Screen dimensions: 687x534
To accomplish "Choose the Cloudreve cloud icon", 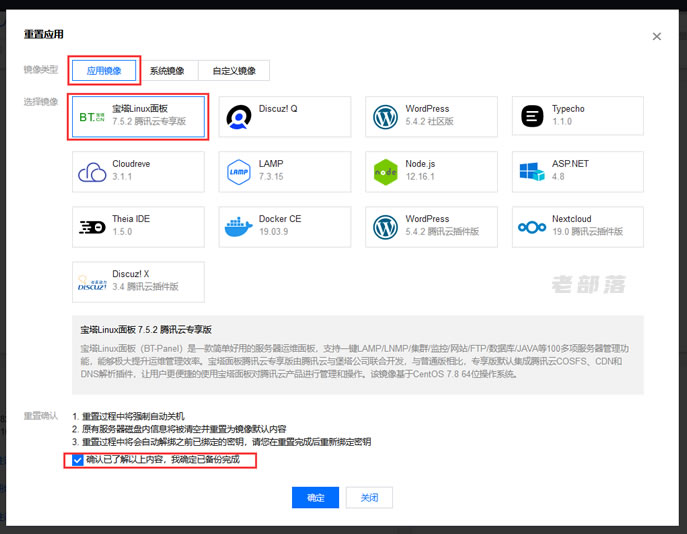I will (92, 172).
